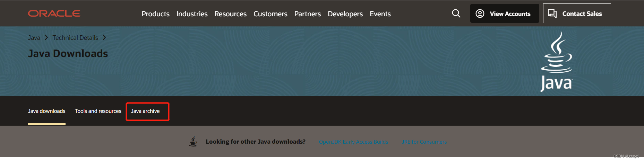
Task: Select the Java downloads tab
Action: coord(46,111)
